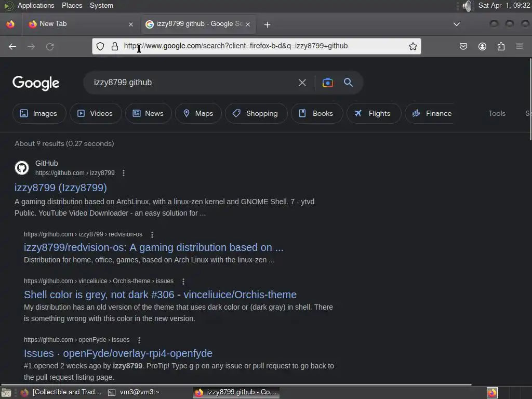
Task: Open the izzy8799/redvision-os result link
Action: (153, 247)
